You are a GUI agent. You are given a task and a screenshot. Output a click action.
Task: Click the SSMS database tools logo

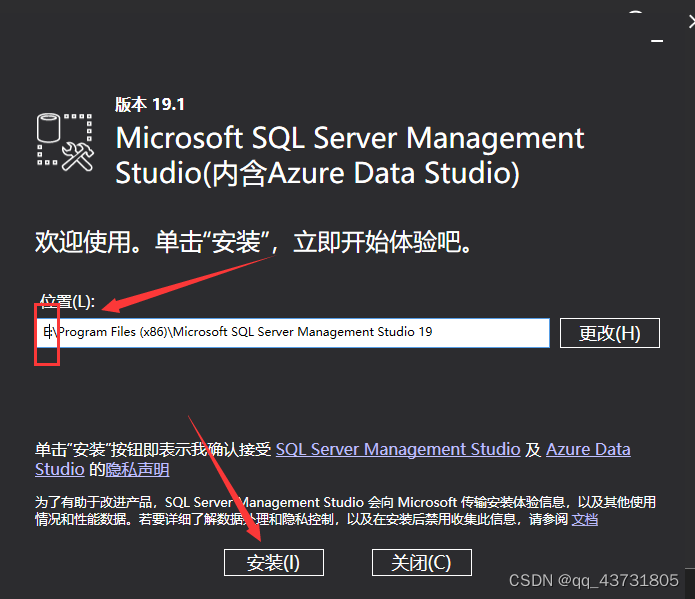(x=65, y=142)
